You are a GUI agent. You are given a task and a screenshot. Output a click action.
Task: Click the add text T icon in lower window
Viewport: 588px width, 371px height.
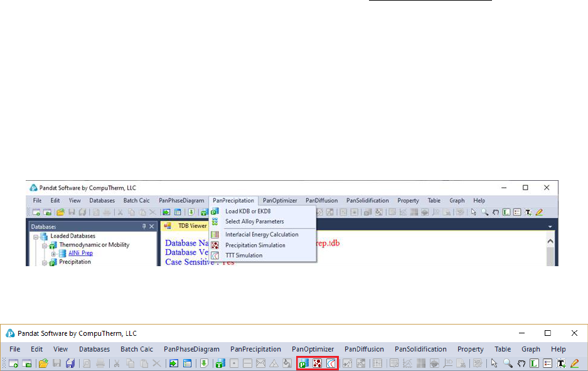pos(561,363)
